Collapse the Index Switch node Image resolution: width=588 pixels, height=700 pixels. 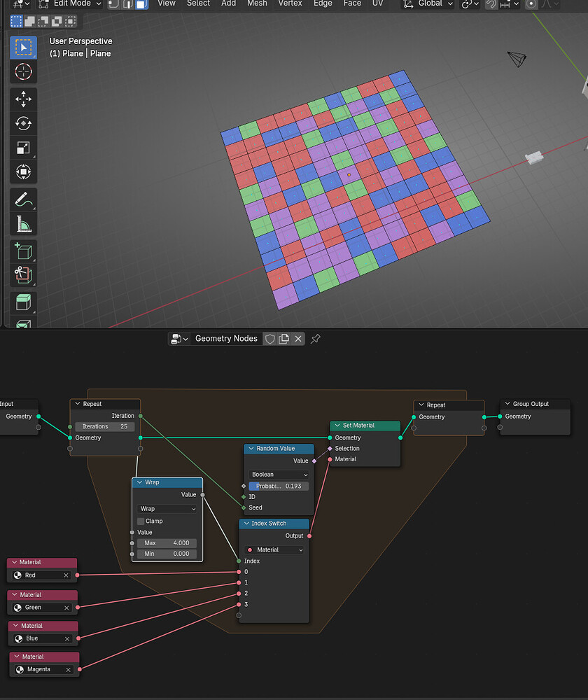(246, 523)
